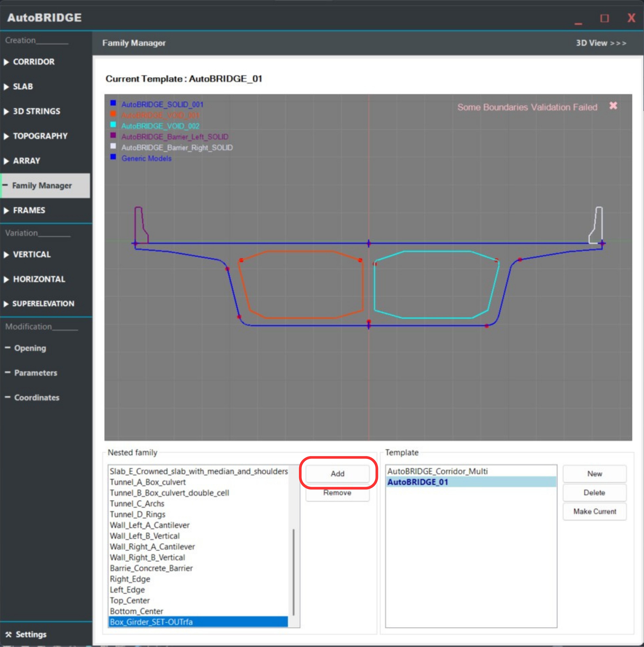644x647 pixels.
Task: Click the Generic Models legend square
Action: click(x=113, y=157)
